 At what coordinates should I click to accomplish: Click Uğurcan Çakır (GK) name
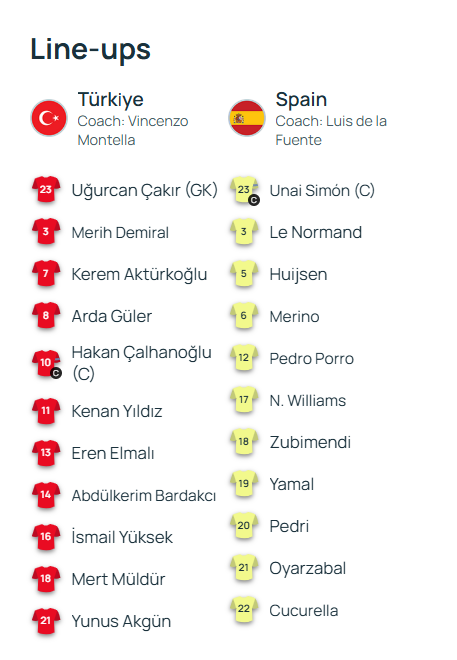pyautogui.click(x=144, y=190)
